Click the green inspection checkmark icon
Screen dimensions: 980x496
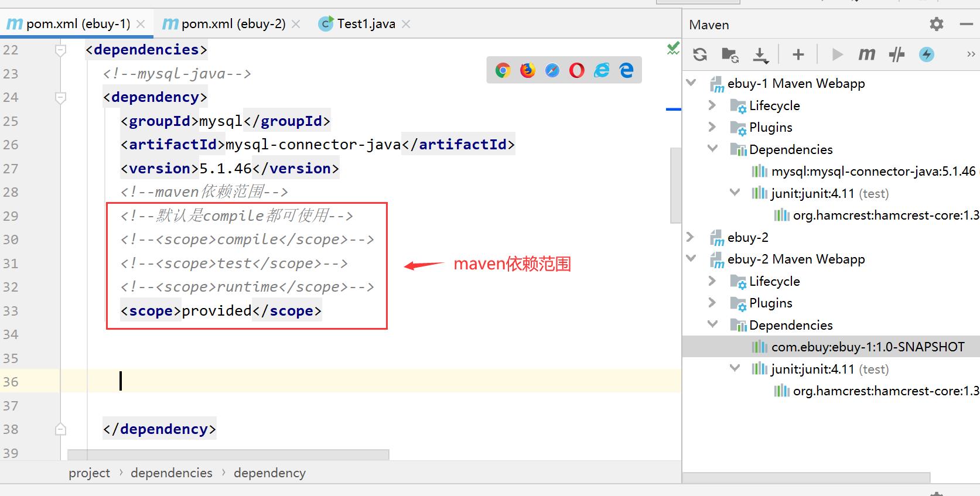[x=673, y=49]
